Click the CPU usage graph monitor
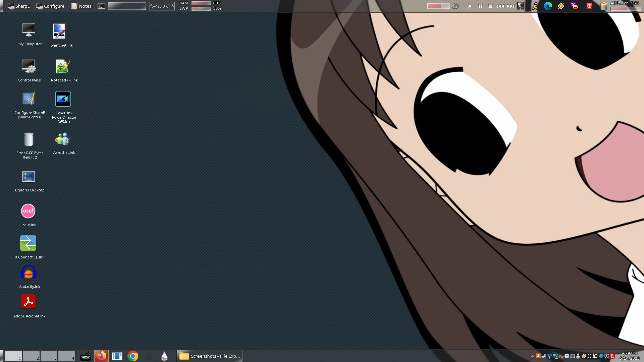 [x=162, y=6]
